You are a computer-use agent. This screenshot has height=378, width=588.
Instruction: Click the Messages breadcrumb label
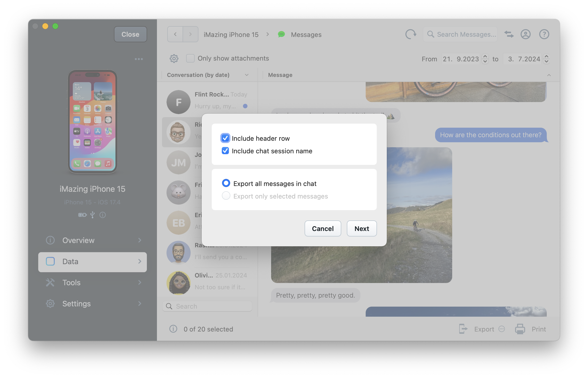306,34
